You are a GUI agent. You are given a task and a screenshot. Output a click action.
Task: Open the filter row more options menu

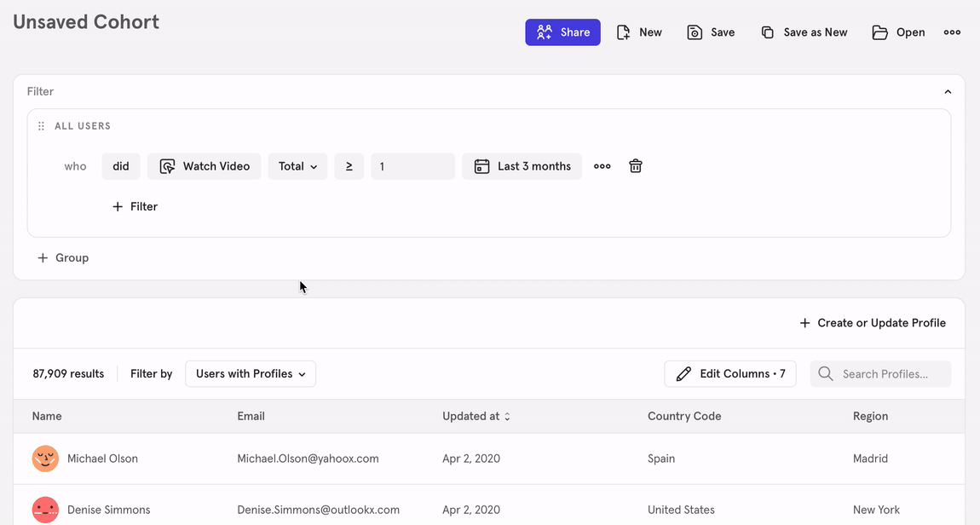602,166
